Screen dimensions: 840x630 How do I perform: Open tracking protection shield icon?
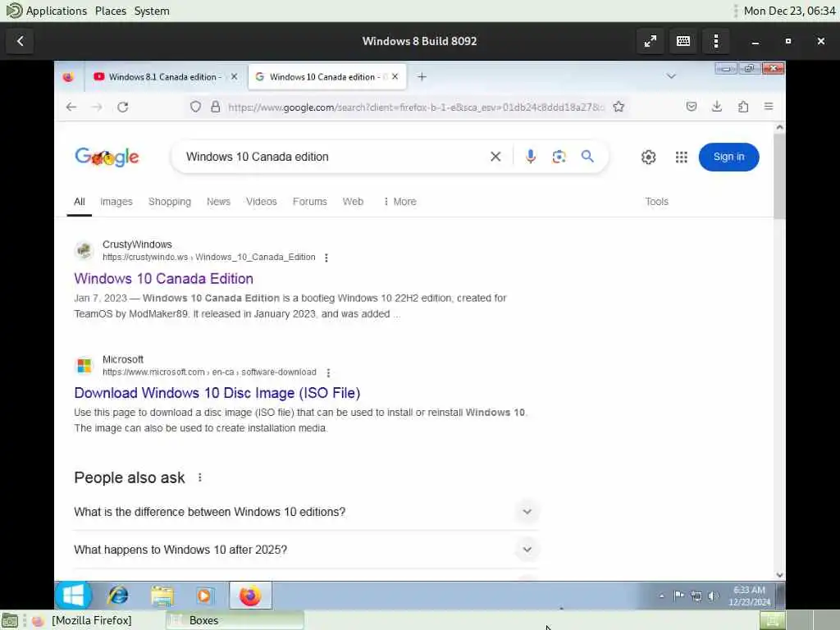[195, 107]
